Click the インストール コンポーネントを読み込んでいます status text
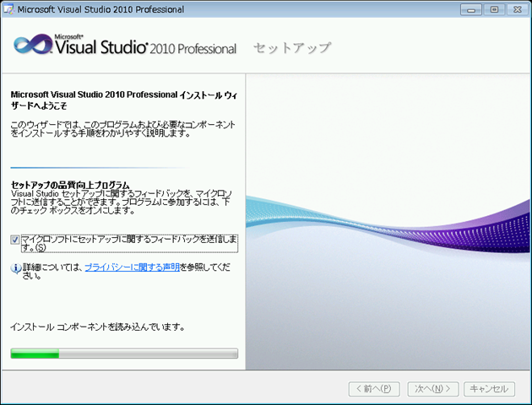 pyautogui.click(x=97, y=326)
